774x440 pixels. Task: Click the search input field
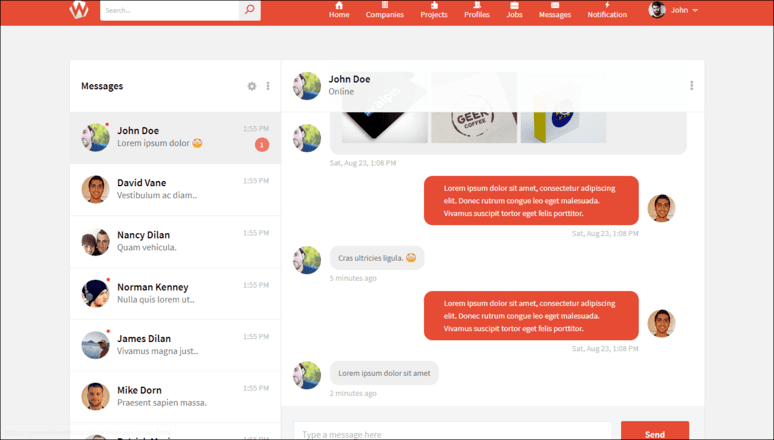(170, 10)
